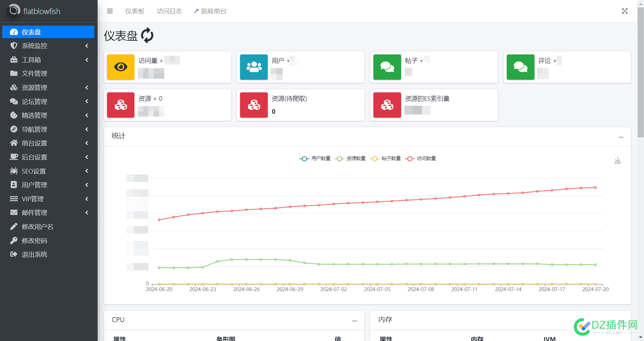Click the 资源(待爬取) card title
The height and width of the screenshot is (341, 644).
coord(289,99)
